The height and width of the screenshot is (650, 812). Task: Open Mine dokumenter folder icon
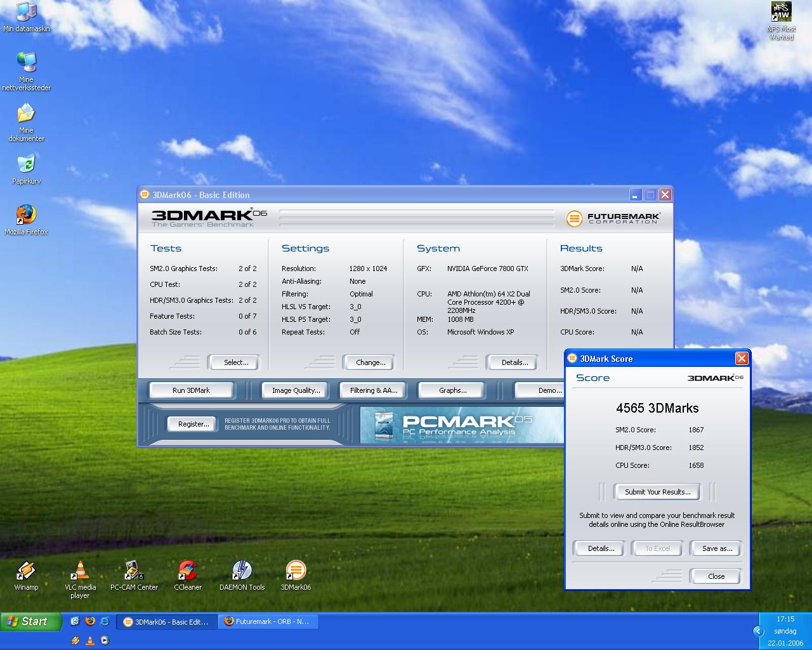pyautogui.click(x=26, y=122)
